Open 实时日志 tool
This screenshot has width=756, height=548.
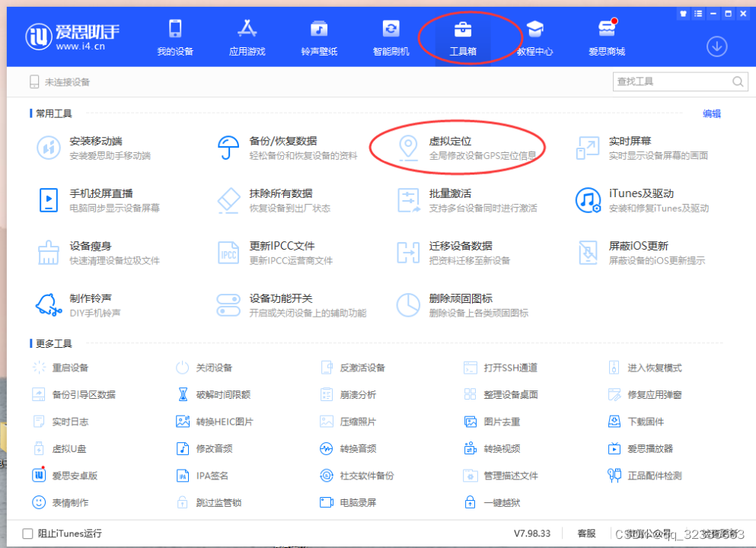click(x=60, y=422)
